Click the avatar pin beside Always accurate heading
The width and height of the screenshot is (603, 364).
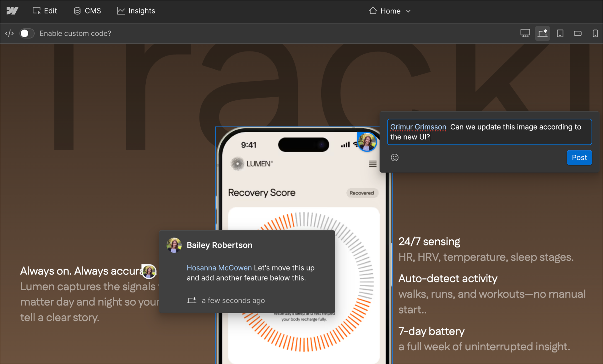tap(149, 271)
